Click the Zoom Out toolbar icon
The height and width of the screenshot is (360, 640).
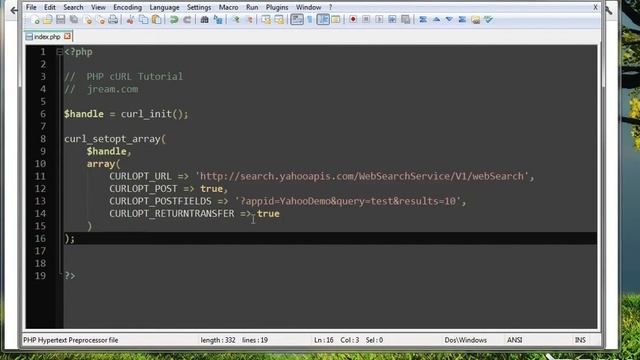[249, 20]
